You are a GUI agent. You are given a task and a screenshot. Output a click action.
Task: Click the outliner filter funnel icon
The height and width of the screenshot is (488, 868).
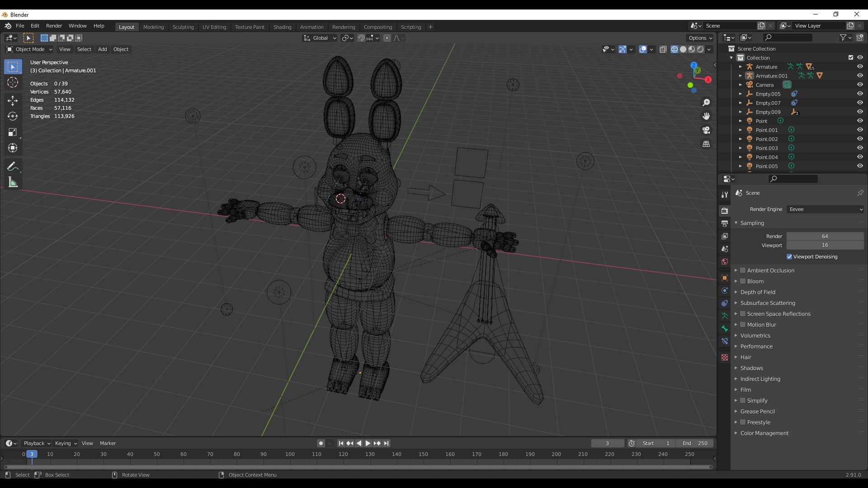coord(843,38)
